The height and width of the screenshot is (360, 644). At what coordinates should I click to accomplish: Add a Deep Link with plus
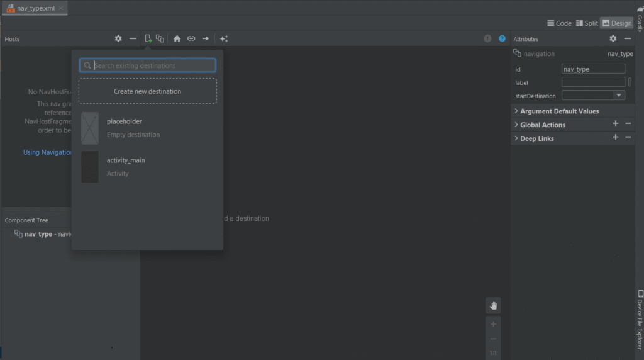[616, 137]
